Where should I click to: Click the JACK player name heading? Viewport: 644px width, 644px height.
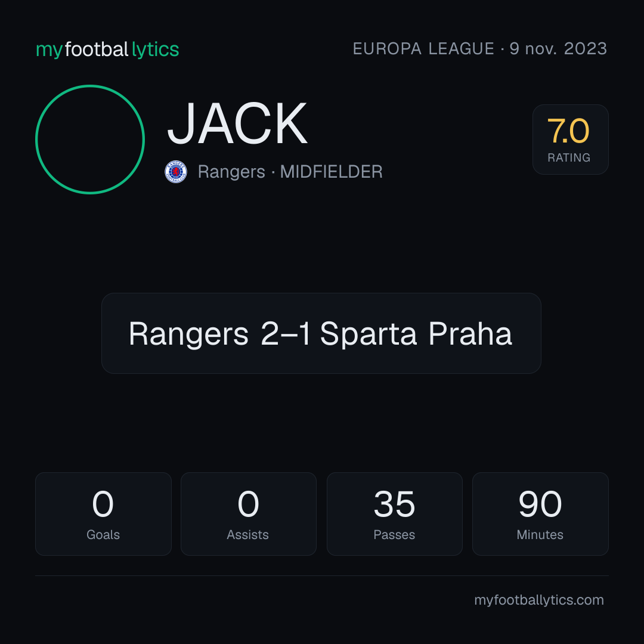point(237,123)
